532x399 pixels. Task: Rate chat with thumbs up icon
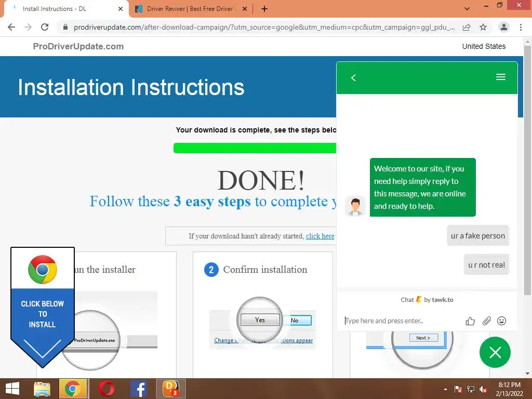tap(470, 321)
